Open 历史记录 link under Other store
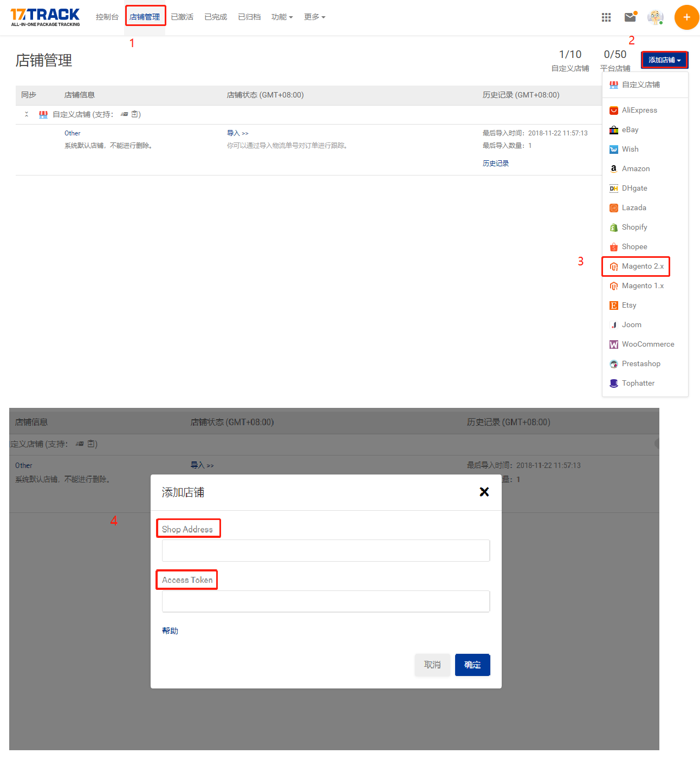The width and height of the screenshot is (700, 767). (x=496, y=164)
